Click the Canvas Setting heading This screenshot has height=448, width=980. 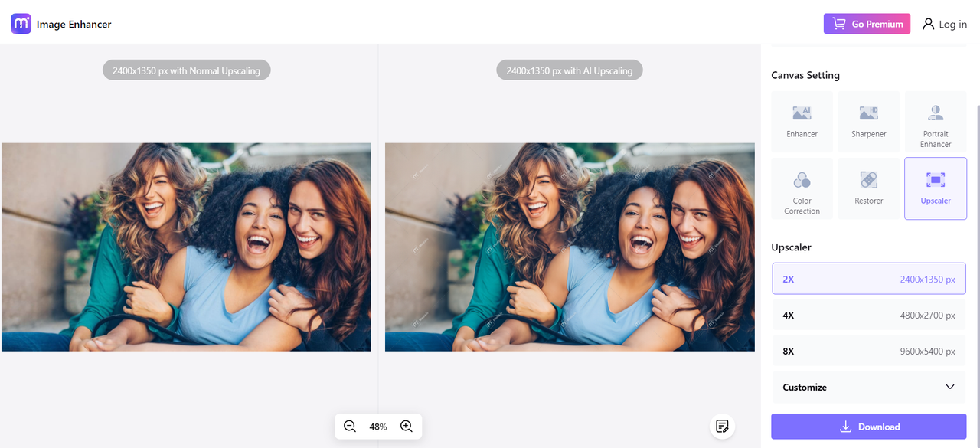tap(805, 75)
